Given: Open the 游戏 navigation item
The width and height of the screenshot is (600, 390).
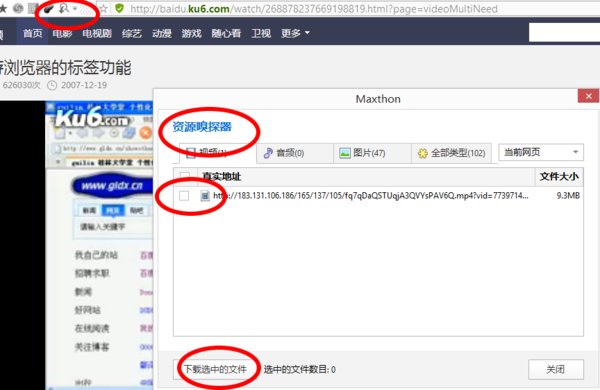Looking at the screenshot, I should pyautogui.click(x=191, y=33).
